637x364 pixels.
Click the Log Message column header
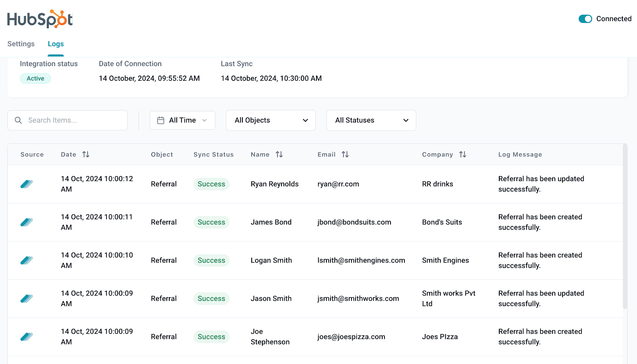point(520,154)
